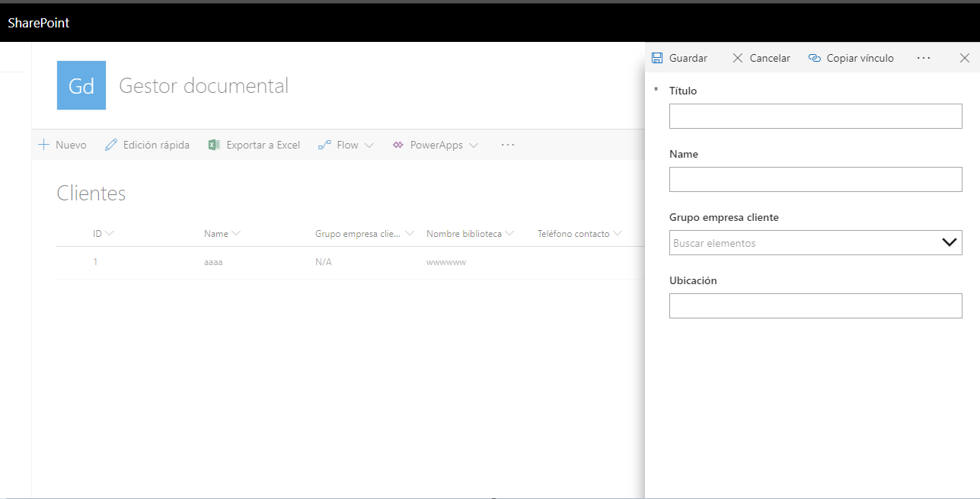Open the list toolbar ellipsis menu
Screen dimensions: 980x499
coord(508,145)
